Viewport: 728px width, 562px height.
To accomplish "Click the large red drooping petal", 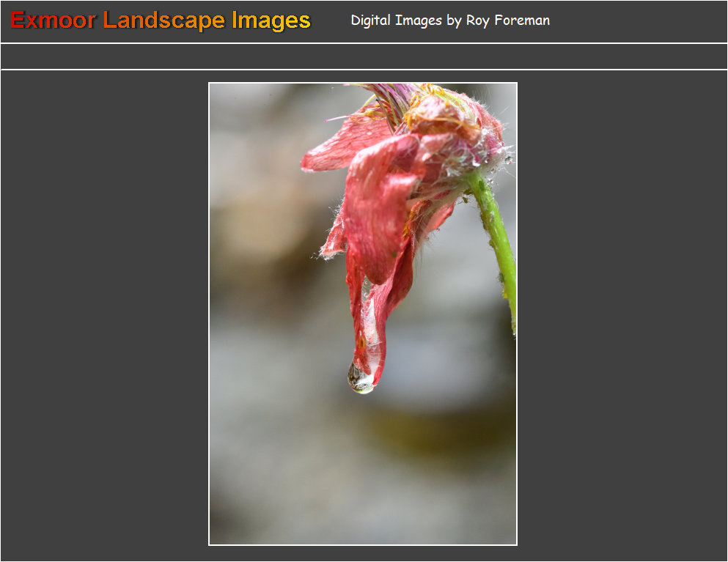I will coord(378,212).
